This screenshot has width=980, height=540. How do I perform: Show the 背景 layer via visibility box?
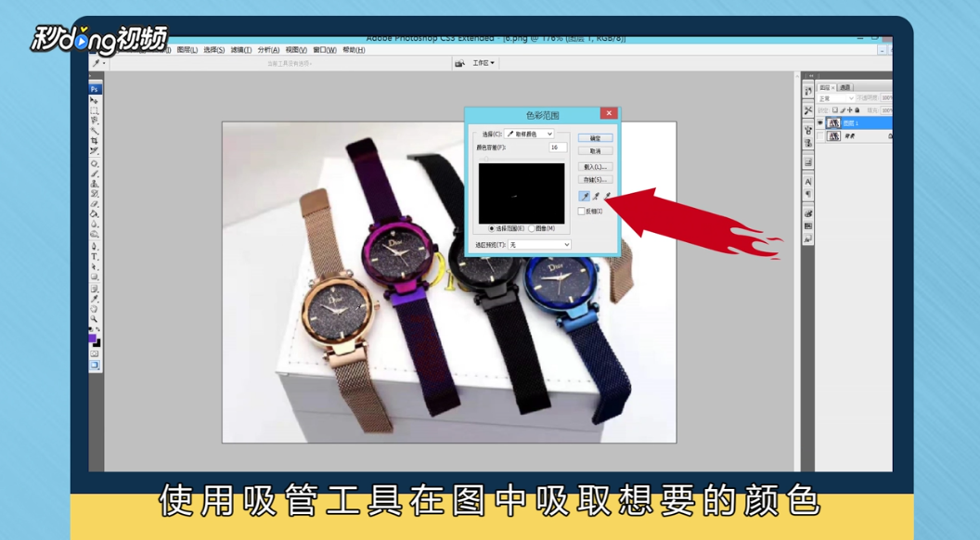click(820, 136)
